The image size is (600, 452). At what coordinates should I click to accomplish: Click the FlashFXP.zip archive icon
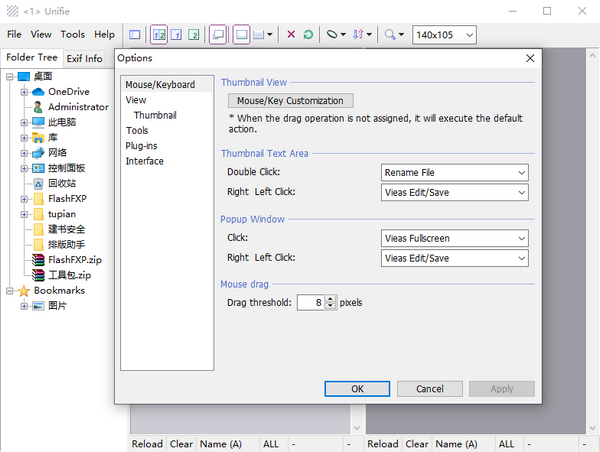pos(38,260)
